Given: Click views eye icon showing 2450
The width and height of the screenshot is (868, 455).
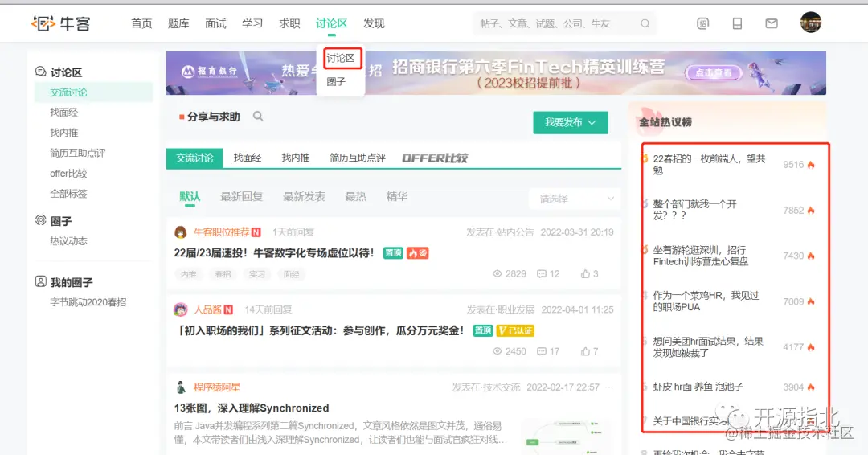Looking at the screenshot, I should click(497, 351).
